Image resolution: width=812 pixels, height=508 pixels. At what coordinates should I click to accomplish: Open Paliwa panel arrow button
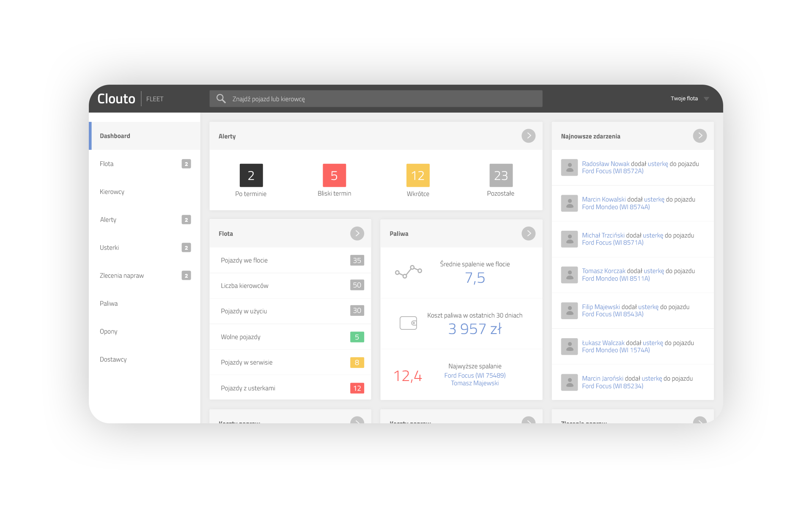[528, 233]
